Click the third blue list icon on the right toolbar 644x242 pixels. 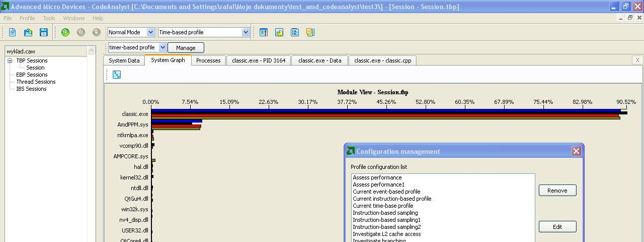(x=295, y=32)
